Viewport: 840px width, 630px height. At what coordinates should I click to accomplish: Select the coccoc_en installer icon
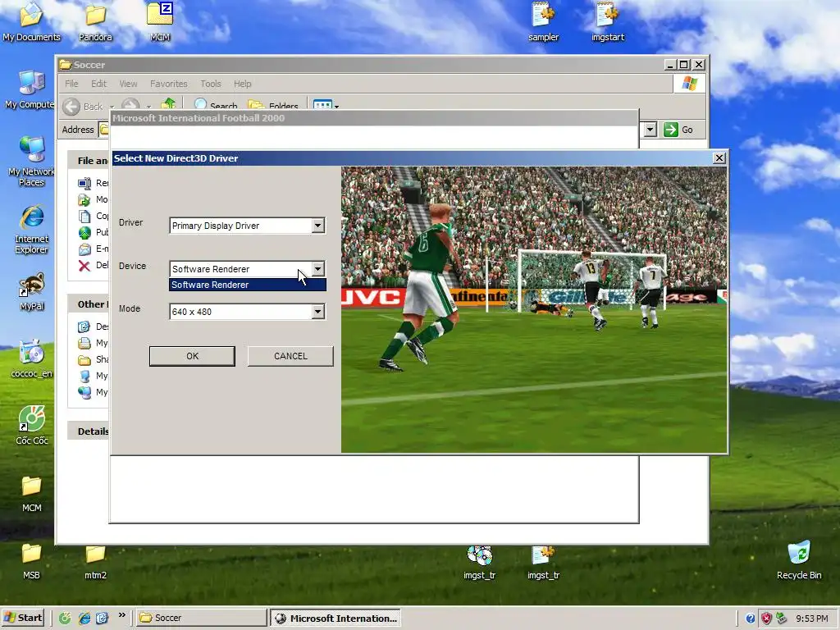pyautogui.click(x=31, y=359)
